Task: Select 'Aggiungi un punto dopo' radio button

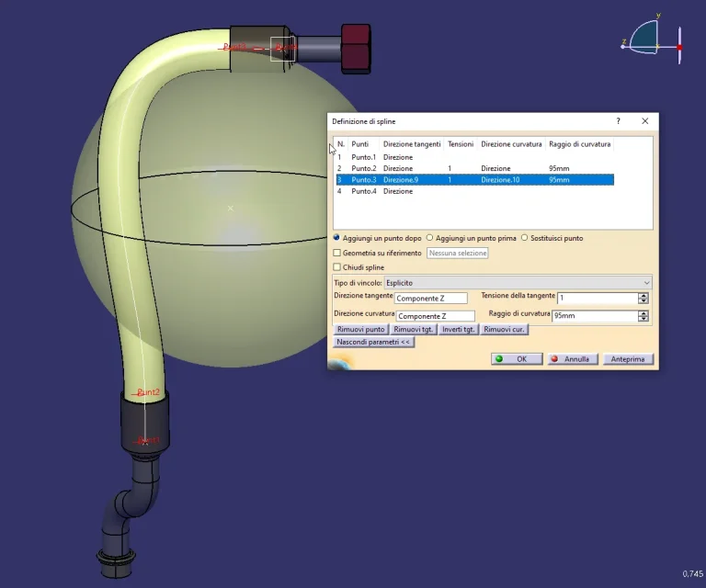Action: tap(336, 238)
